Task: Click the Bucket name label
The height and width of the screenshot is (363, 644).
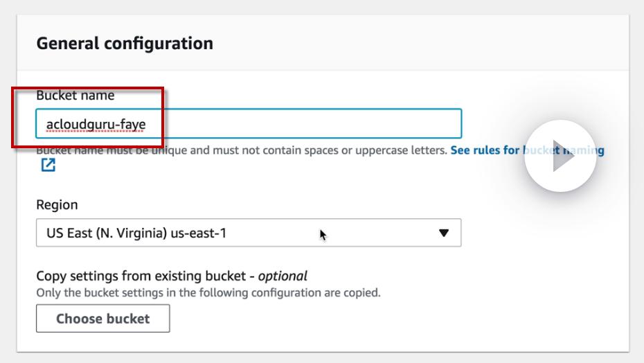Action: 75,96
